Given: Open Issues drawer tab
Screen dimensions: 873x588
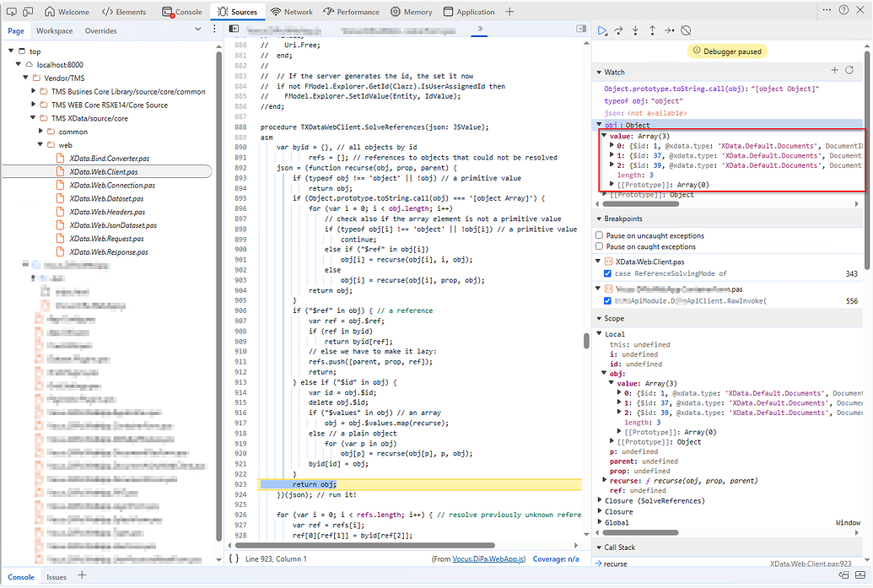Looking at the screenshot, I should [57, 577].
